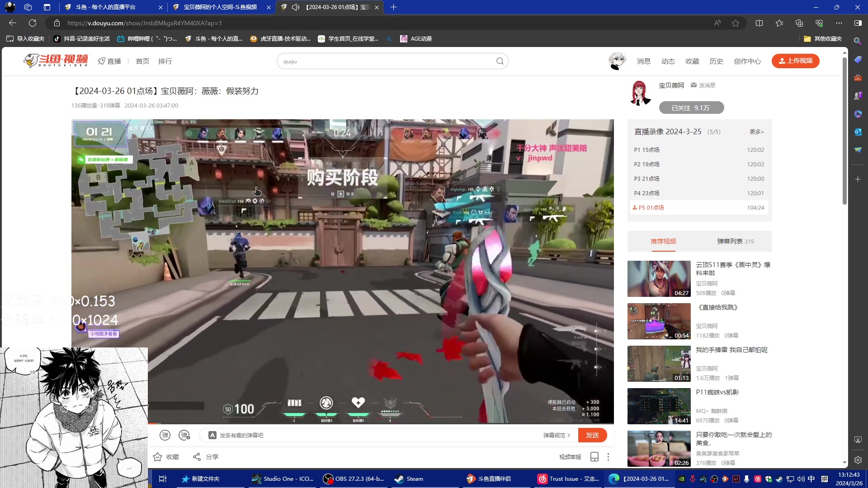This screenshot has height=488, width=868.
Task: Open 消息 messages
Action: (x=644, y=61)
